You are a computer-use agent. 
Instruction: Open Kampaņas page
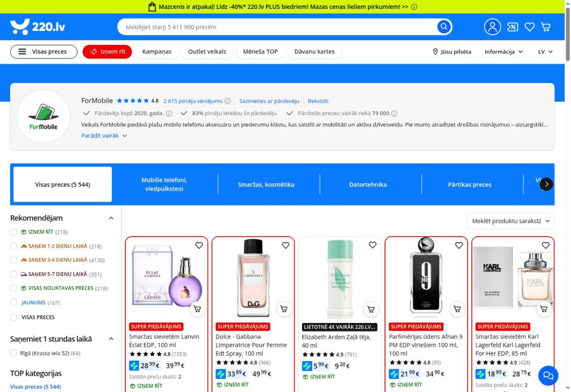click(x=157, y=51)
